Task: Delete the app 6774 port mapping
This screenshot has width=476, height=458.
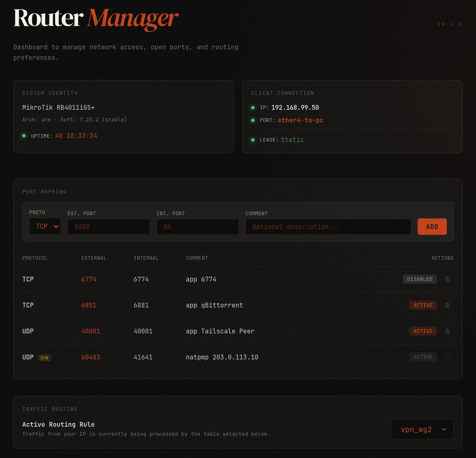Action: coord(447,279)
